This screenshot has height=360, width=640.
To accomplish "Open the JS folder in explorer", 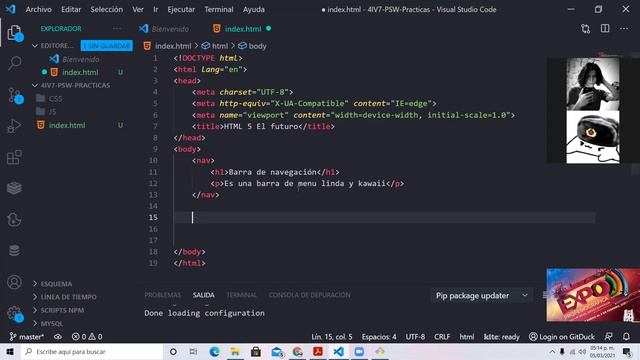I will click(52, 111).
